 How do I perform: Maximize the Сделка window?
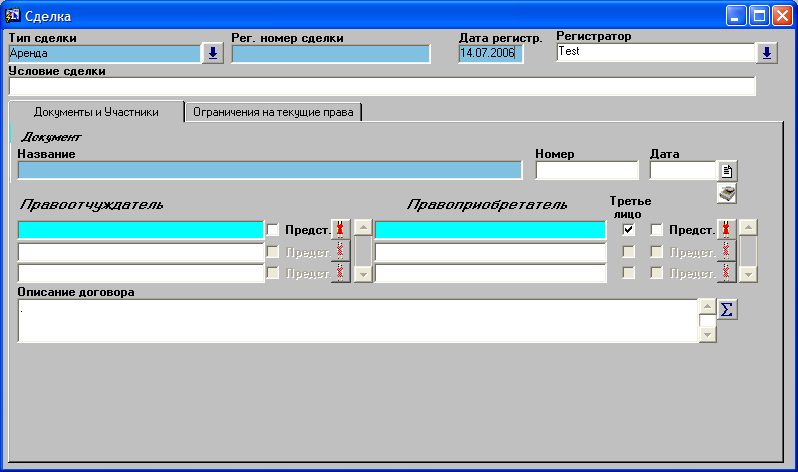[759, 16]
